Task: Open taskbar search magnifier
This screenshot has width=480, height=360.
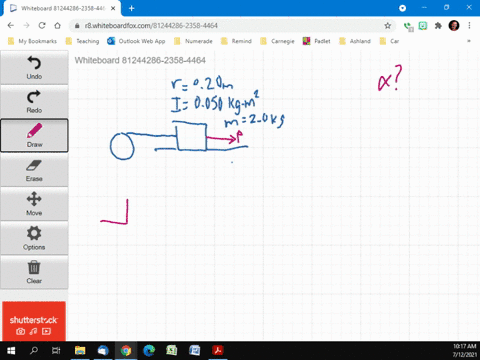Action: 34,351
